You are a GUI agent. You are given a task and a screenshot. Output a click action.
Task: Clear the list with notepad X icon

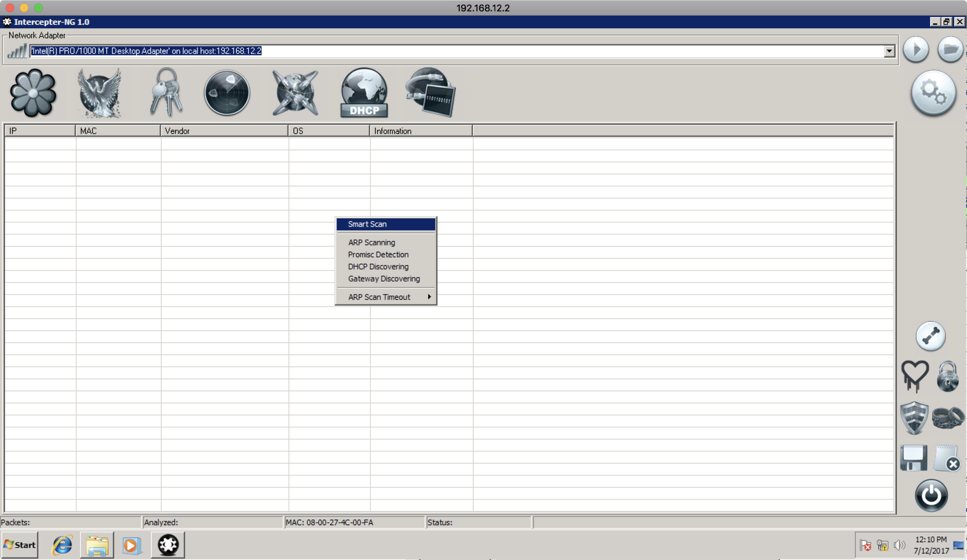(947, 458)
